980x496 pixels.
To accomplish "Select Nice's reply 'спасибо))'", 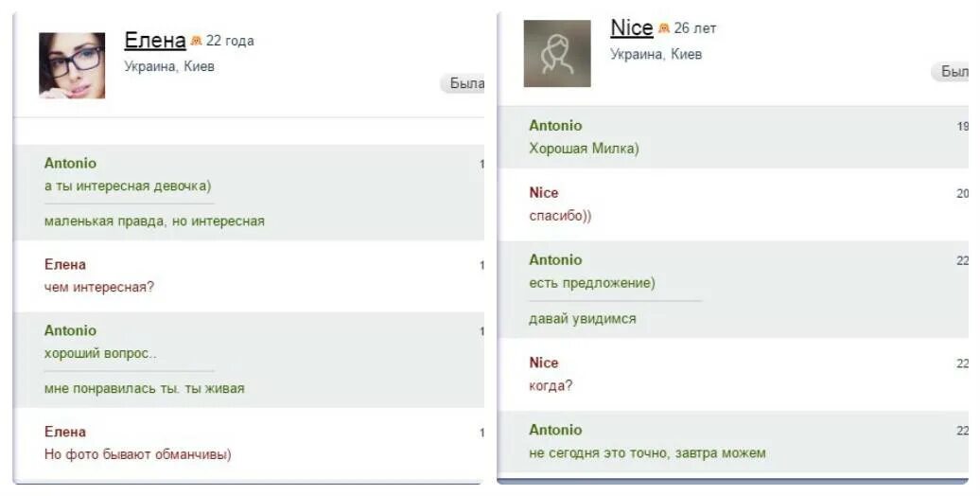I will pos(560,216).
